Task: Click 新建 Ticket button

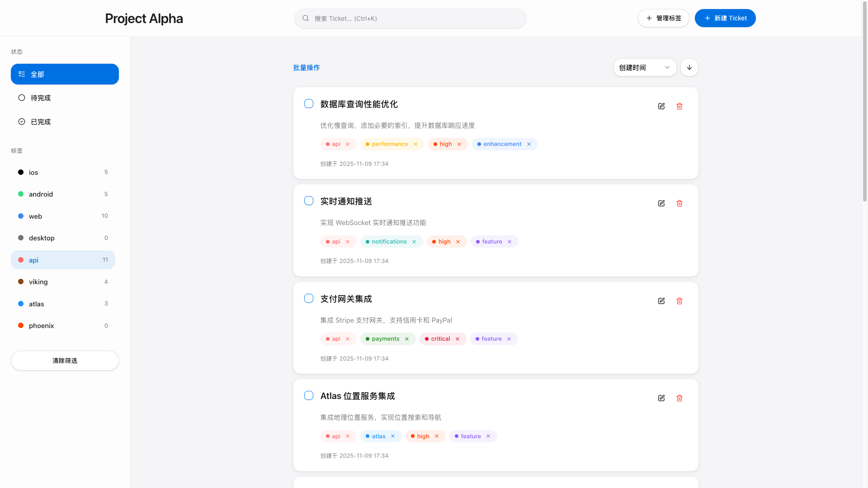Action: 725,18
